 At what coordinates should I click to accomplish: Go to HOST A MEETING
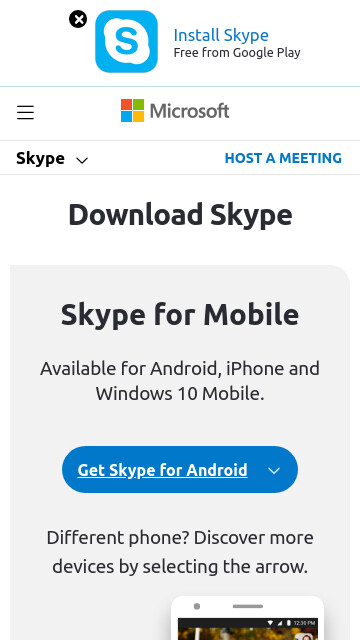283,158
